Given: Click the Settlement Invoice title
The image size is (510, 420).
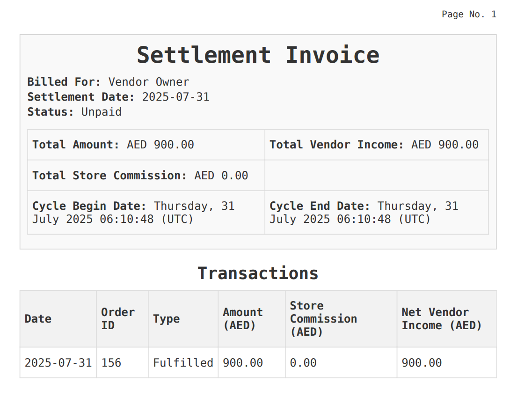Looking at the screenshot, I should (258, 55).
